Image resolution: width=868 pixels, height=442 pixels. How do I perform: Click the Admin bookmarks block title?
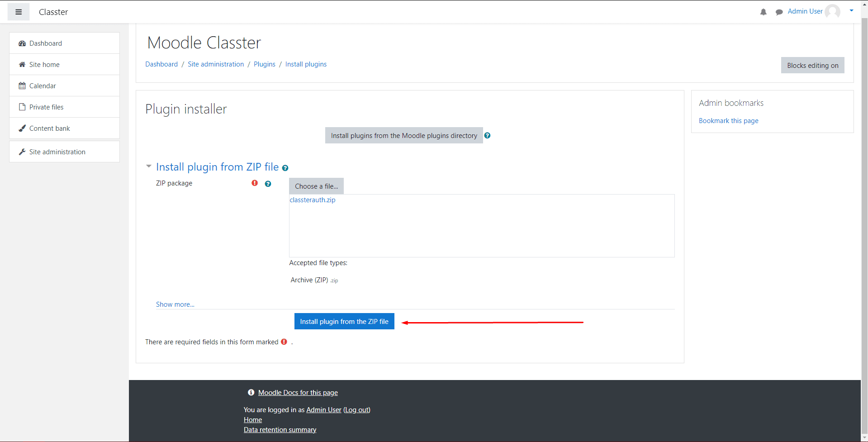(731, 103)
